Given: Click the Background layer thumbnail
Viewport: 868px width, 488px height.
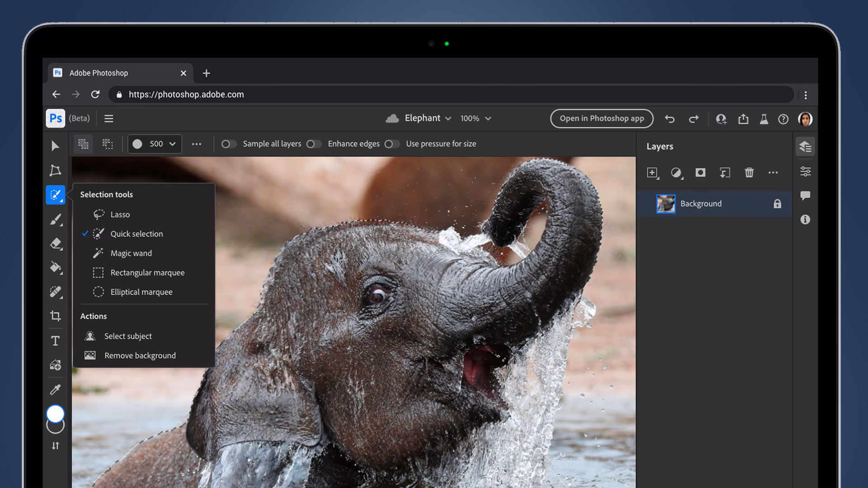Looking at the screenshot, I should click(666, 203).
